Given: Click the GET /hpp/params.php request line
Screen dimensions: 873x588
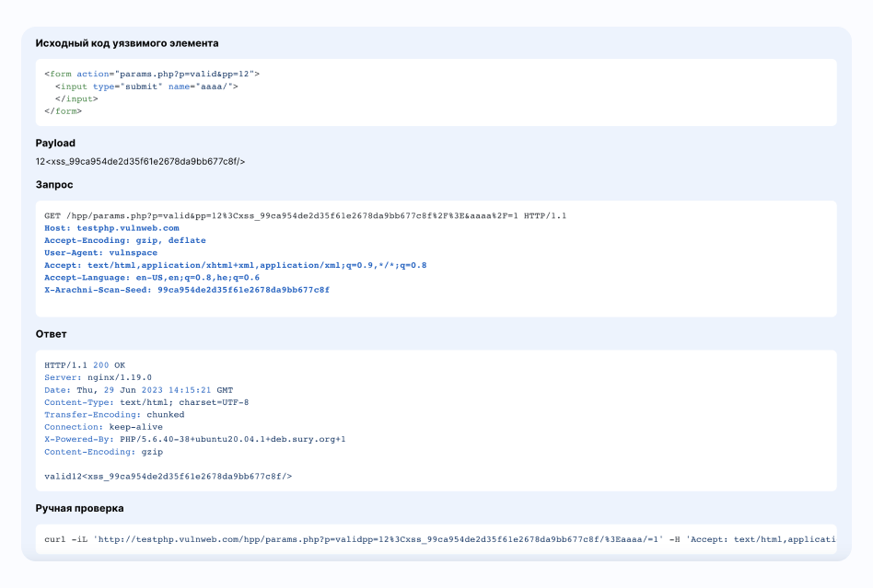Looking at the screenshot, I should (x=305, y=215).
